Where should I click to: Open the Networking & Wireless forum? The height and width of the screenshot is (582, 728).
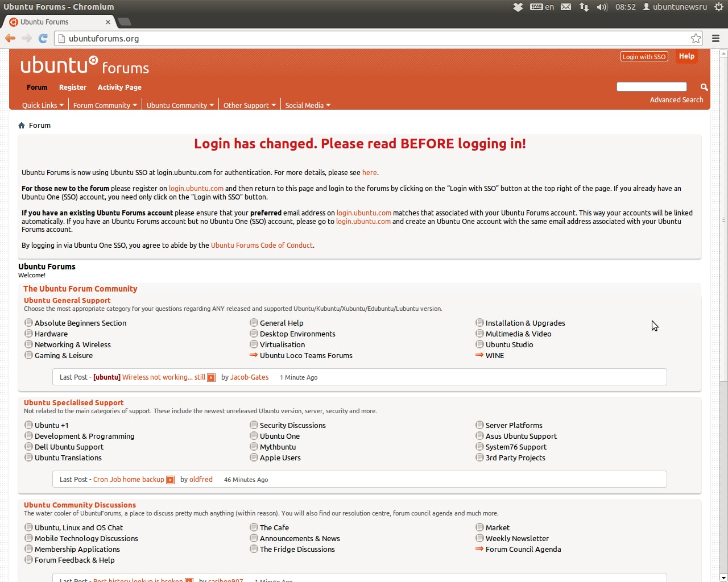[73, 344]
